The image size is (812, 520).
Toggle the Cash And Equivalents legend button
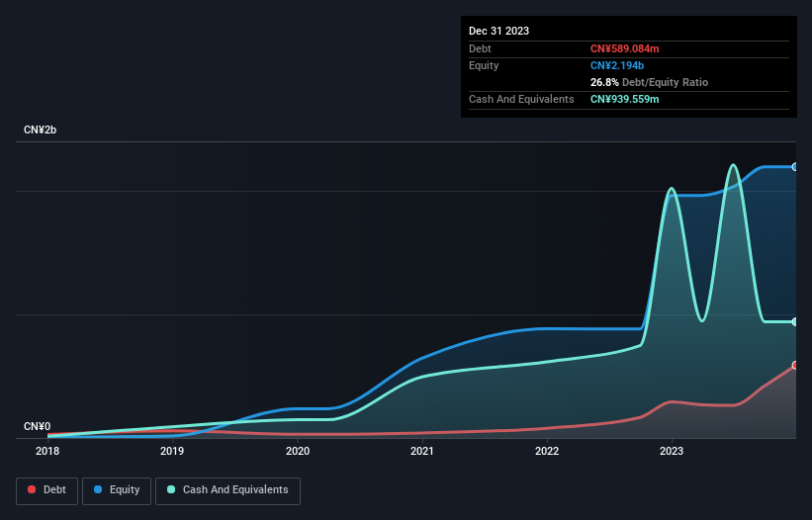tap(227, 490)
